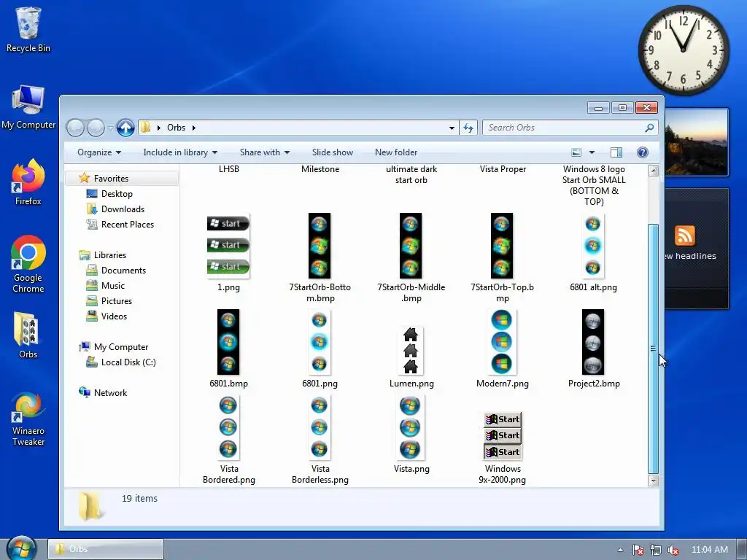The image size is (747, 560).
Task: Click the Explorer Forward arrow button
Action: pyautogui.click(x=96, y=128)
